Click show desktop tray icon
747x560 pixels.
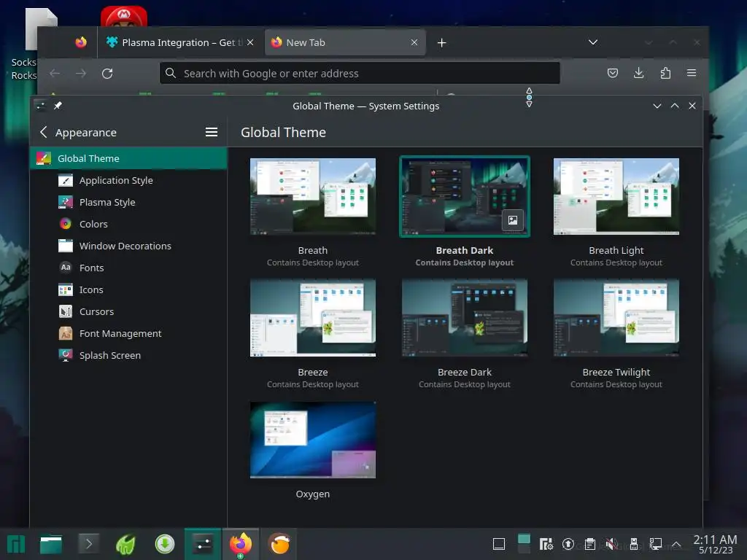tap(499, 544)
